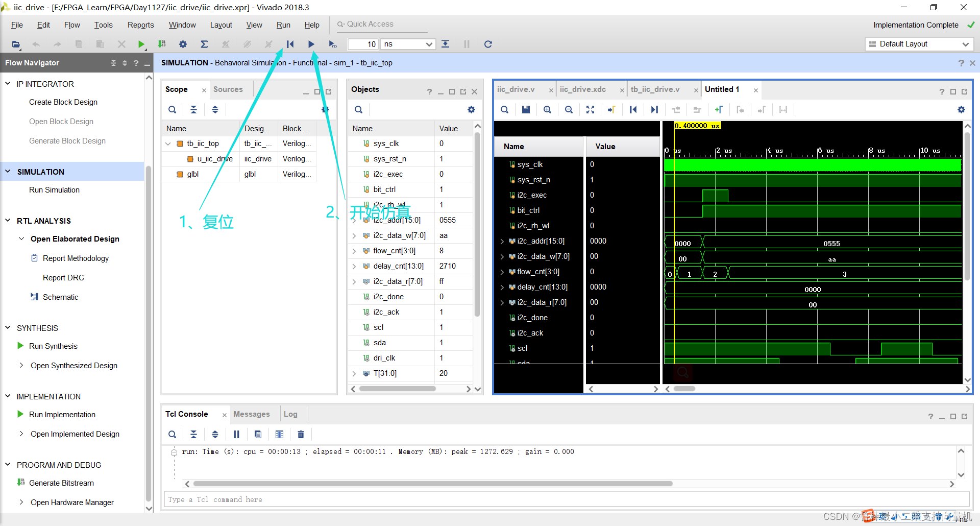Click Zoom Out on waveform toolbar
This screenshot has height=526, width=980.
tap(569, 110)
